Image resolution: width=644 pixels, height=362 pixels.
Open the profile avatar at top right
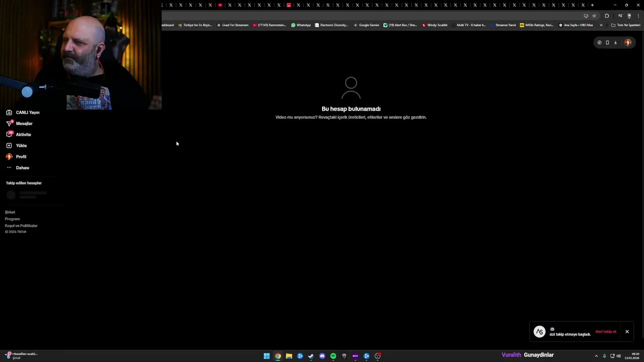tap(628, 43)
